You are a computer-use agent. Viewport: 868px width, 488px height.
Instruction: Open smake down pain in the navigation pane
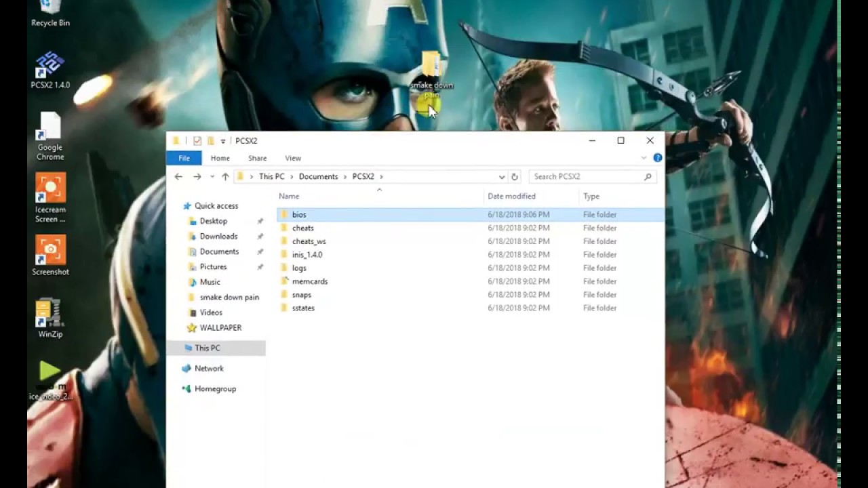229,297
